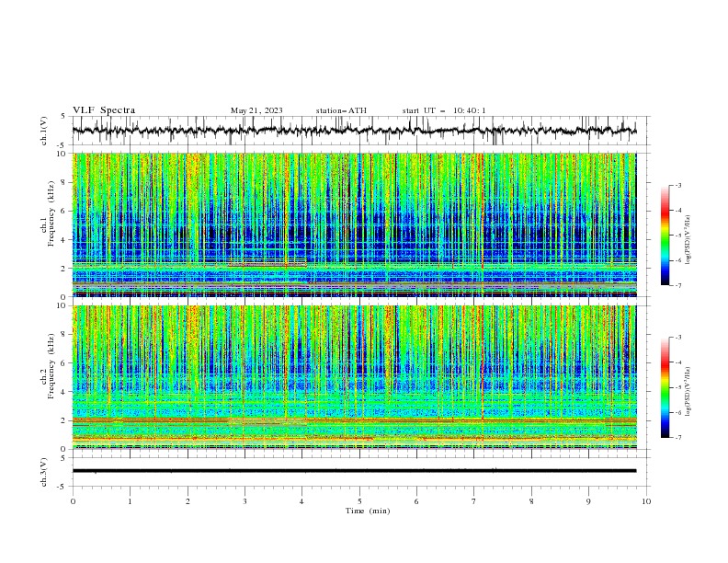Select the ch.2 colorbar "log(PSD)(V²/Hz)" label
728x563 pixels.
tap(688, 391)
